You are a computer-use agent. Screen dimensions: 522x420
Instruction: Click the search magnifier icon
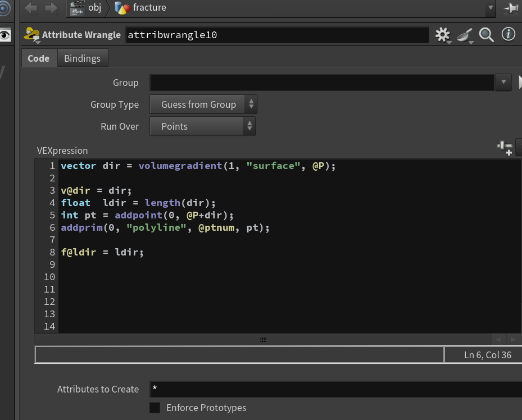click(486, 35)
